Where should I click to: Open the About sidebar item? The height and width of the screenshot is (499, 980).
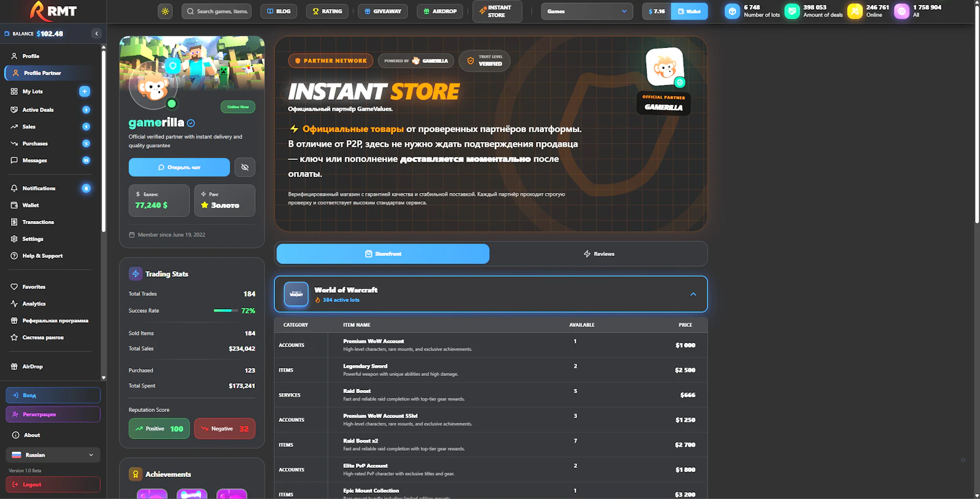(53, 435)
